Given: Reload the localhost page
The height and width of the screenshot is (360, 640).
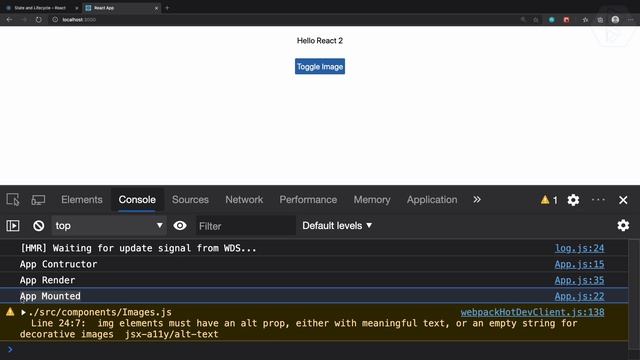Looking at the screenshot, I should (39, 20).
